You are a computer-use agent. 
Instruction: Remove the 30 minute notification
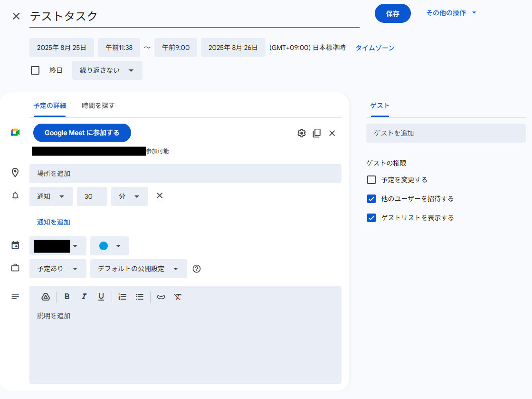click(x=160, y=195)
